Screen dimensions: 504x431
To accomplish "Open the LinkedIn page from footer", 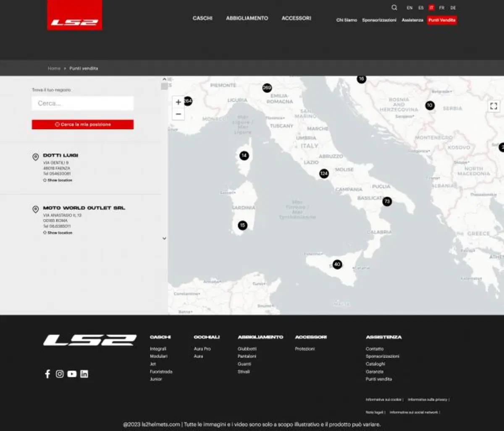I will pyautogui.click(x=84, y=374).
